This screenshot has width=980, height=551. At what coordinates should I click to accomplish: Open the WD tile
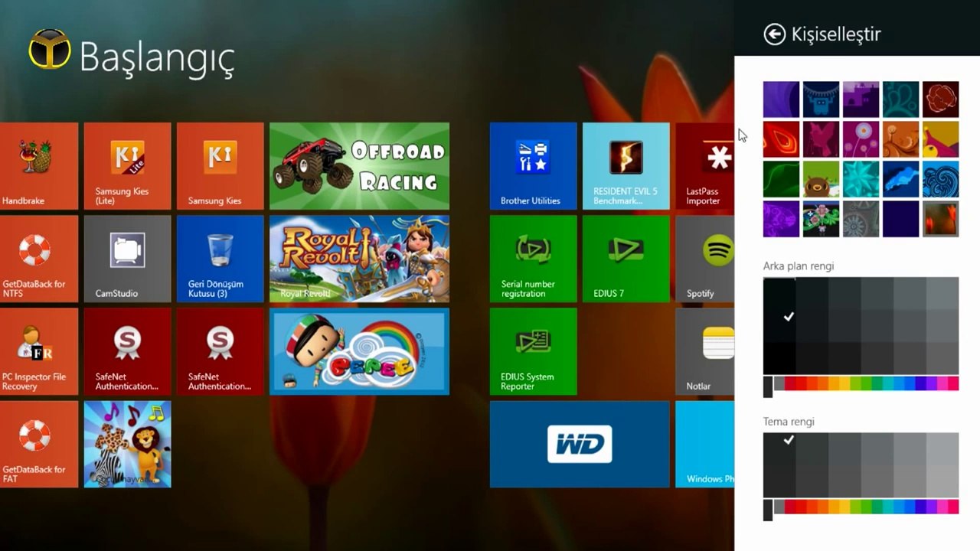[580, 445]
